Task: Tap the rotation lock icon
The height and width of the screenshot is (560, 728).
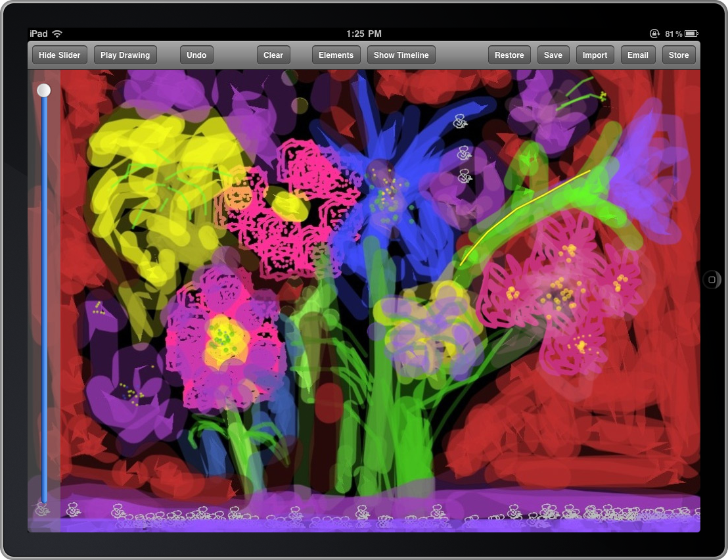Action: 654,34
